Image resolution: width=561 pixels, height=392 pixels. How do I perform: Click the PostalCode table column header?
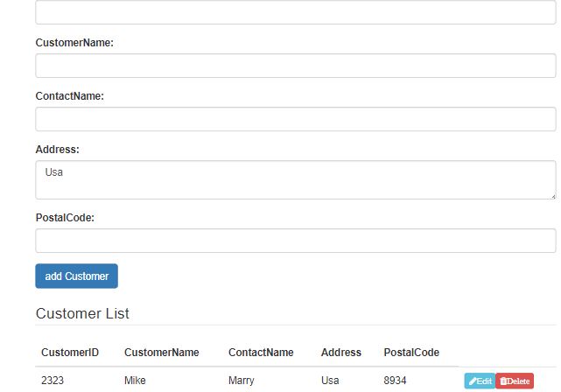[x=411, y=353]
